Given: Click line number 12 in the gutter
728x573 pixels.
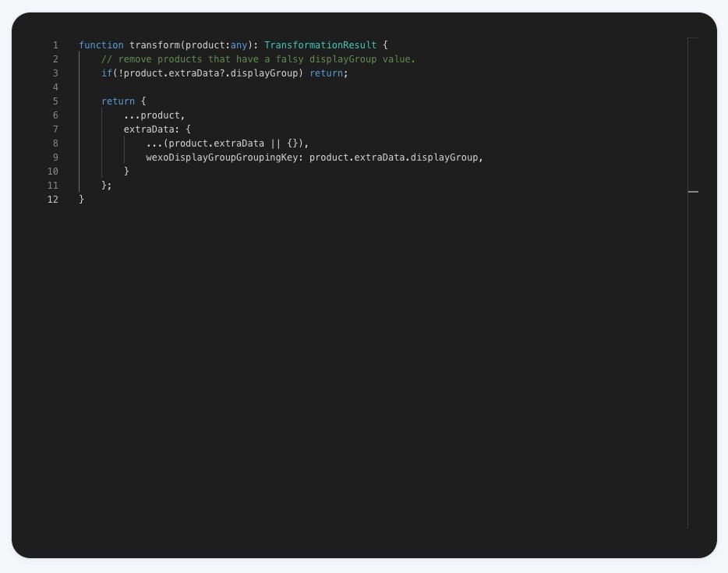Looking at the screenshot, I should (x=53, y=200).
